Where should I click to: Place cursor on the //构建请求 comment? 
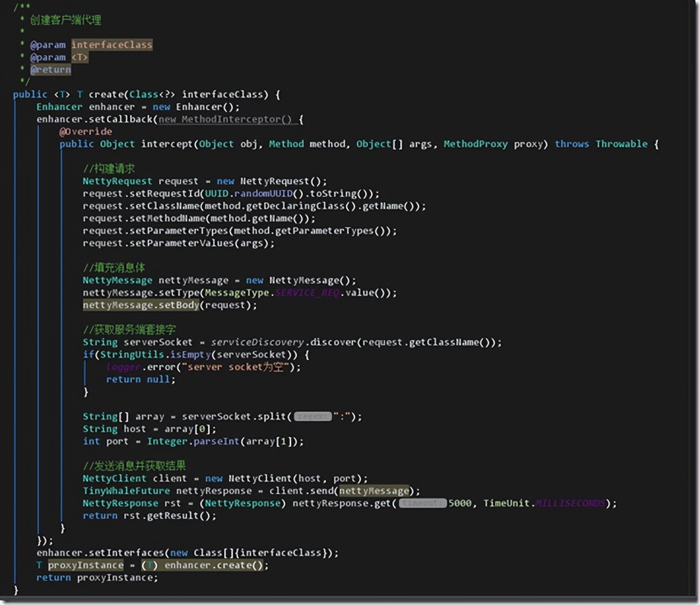click(x=109, y=168)
